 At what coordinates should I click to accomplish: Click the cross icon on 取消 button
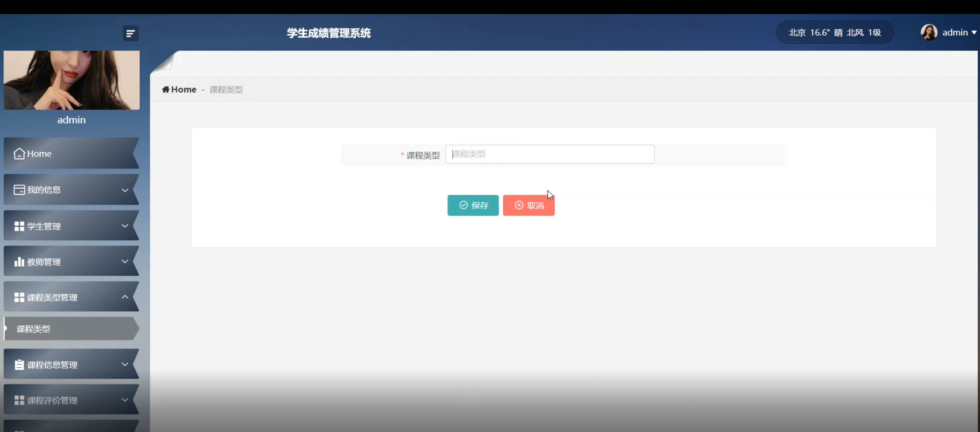coord(519,205)
